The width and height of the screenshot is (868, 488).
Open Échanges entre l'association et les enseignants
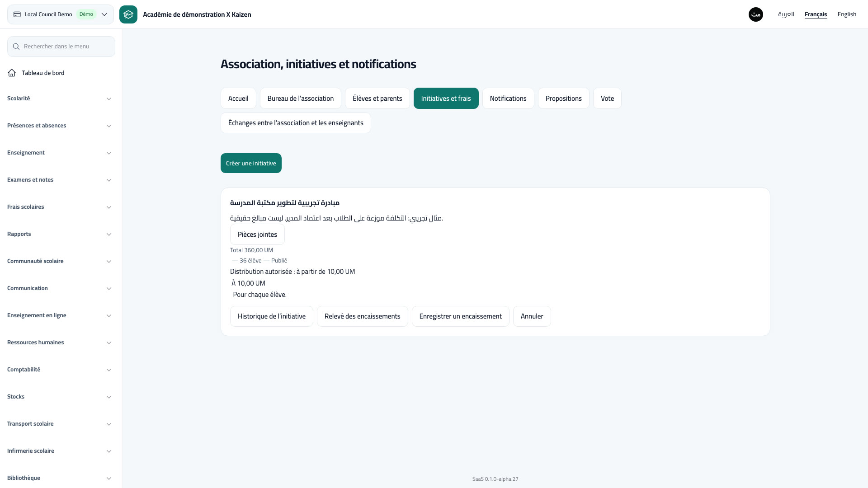(296, 123)
